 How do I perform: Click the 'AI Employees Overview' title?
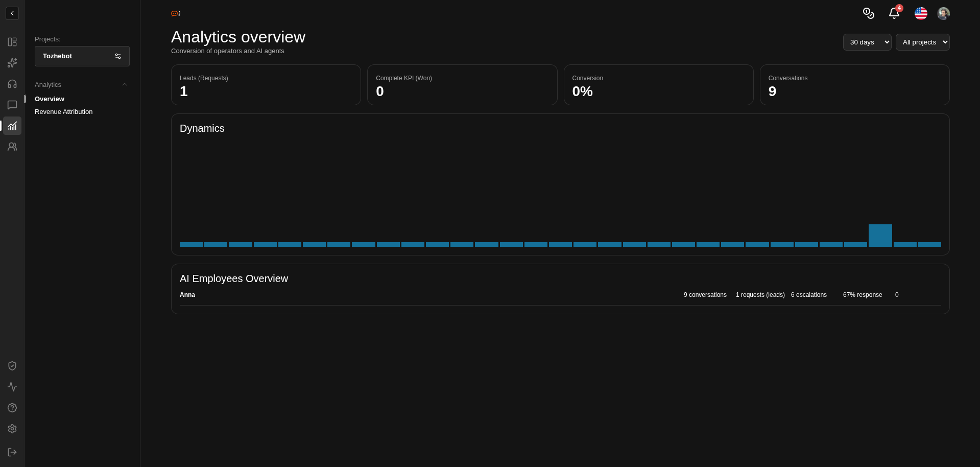pyautogui.click(x=234, y=278)
